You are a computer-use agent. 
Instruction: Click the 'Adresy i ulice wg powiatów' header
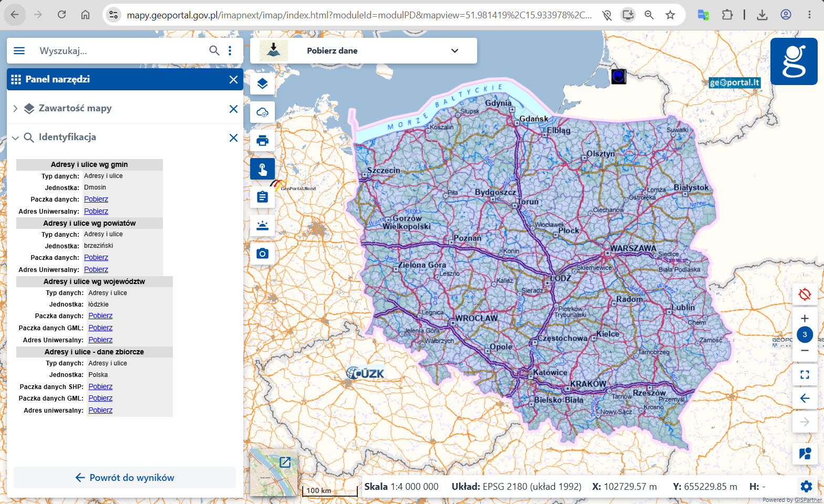click(89, 223)
